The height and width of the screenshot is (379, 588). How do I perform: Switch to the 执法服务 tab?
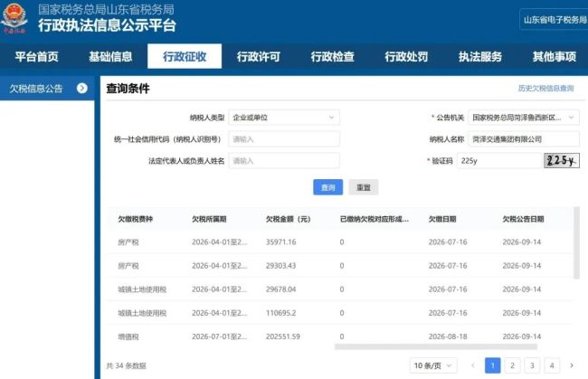point(480,57)
